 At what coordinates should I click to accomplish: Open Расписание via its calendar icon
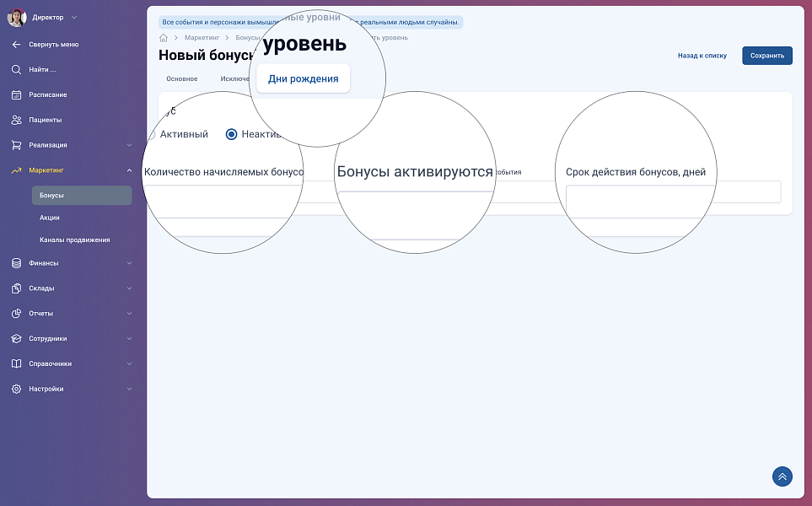pos(16,94)
